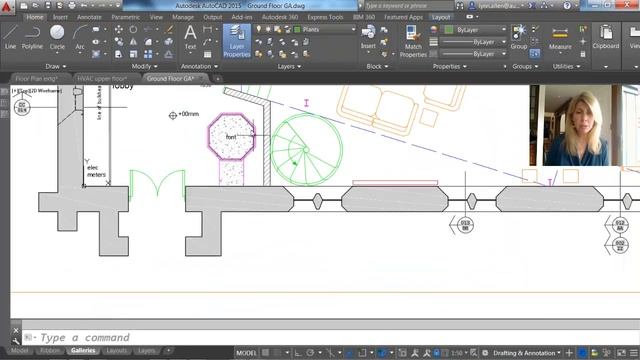
Task: Select the Array tool
Action: (x=148, y=54)
